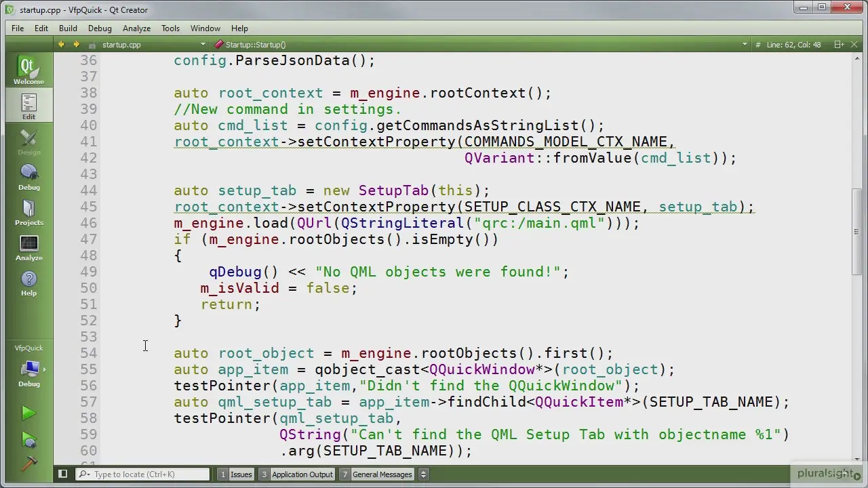Click line number 54 in the gutter
This screenshot has width=868, height=488.
tap(88, 353)
